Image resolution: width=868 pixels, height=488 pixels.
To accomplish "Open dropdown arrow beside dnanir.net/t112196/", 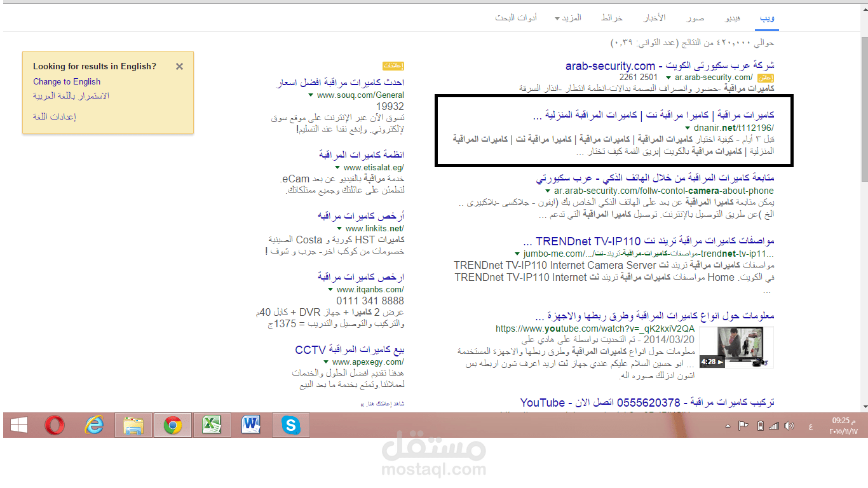I will (x=688, y=128).
